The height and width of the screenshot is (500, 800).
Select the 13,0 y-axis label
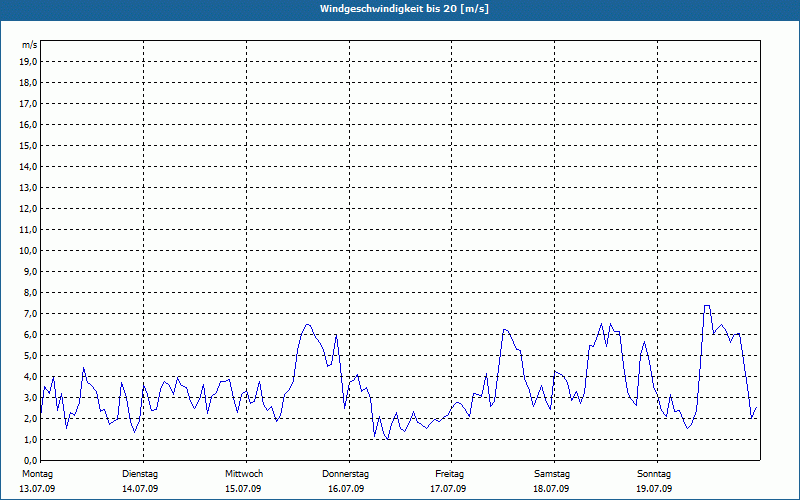(x=28, y=188)
